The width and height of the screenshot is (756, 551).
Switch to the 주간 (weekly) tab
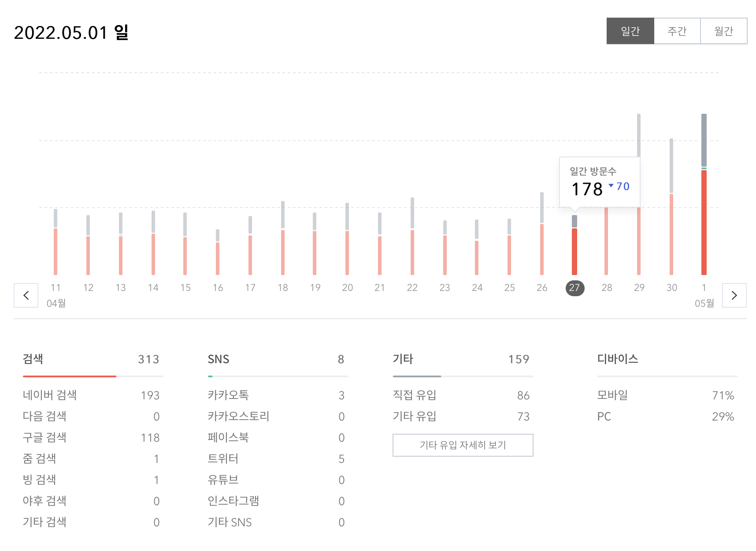coord(677,31)
